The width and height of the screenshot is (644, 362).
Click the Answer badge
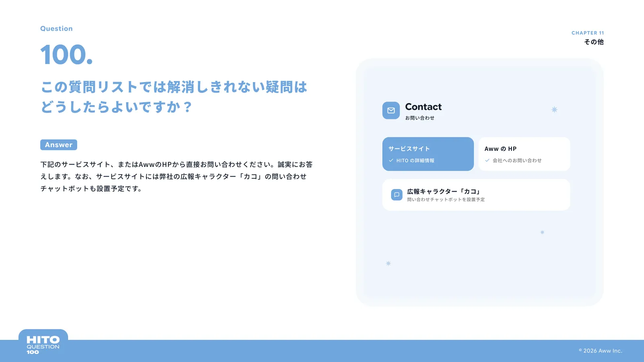click(x=59, y=145)
